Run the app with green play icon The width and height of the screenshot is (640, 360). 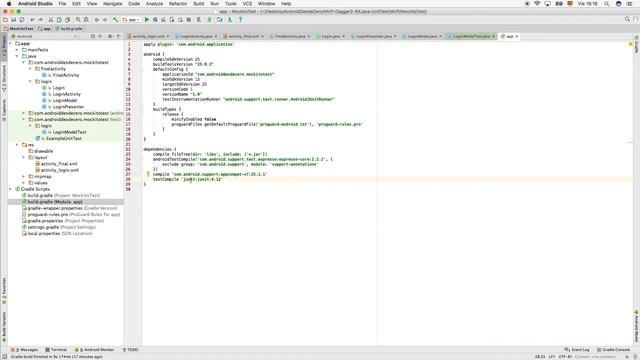(x=147, y=20)
